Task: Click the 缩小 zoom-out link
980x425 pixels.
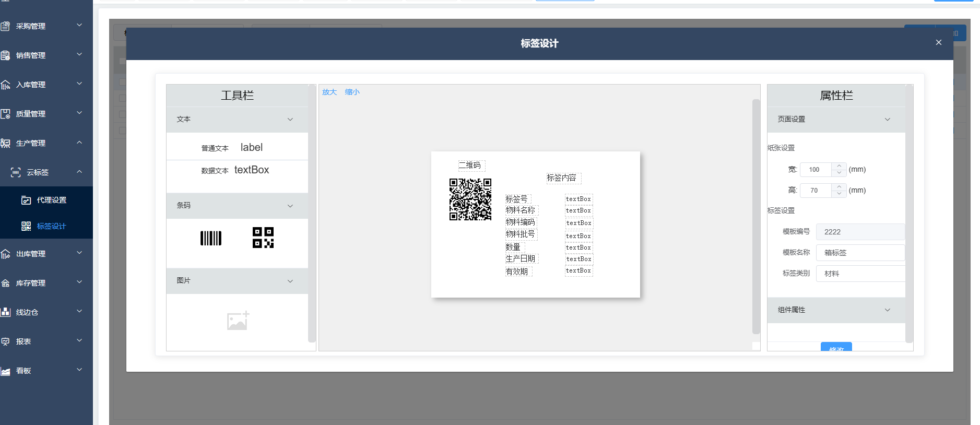Action: (x=352, y=92)
